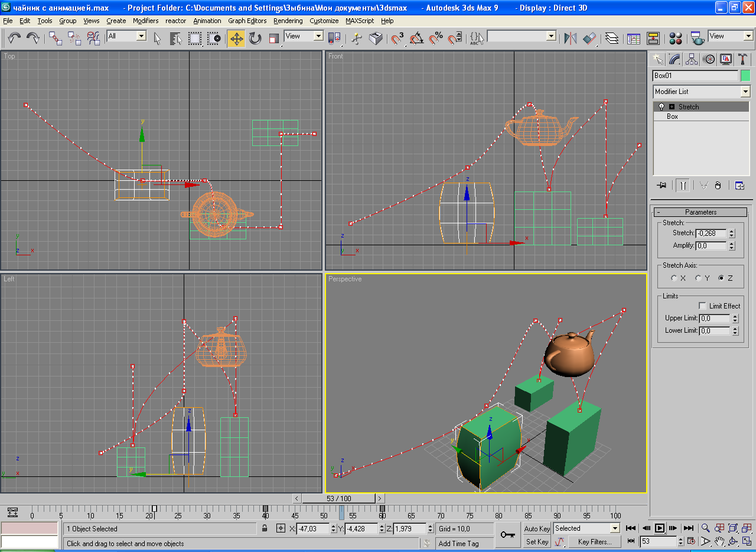The width and height of the screenshot is (756, 552).
Task: Open the Rendering menu
Action: click(288, 21)
